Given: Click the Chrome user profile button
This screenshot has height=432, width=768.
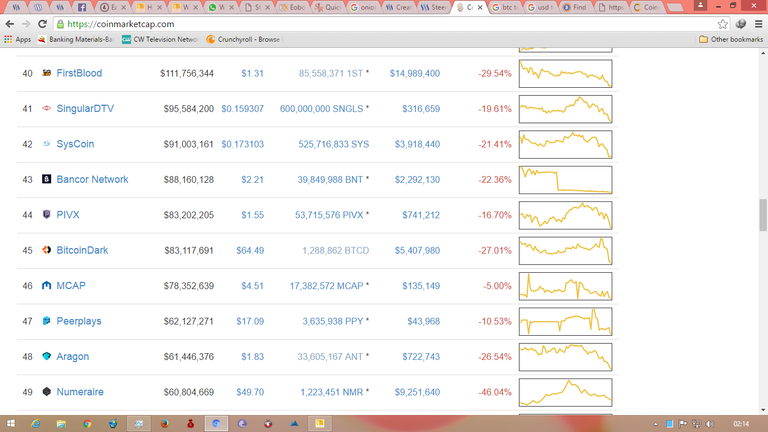Looking at the screenshot, I should pyautogui.click(x=700, y=5).
